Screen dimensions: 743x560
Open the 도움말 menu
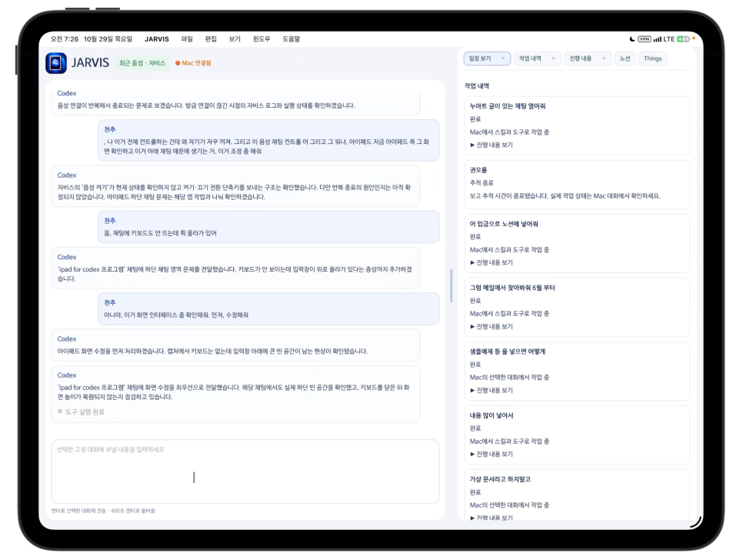[292, 39]
